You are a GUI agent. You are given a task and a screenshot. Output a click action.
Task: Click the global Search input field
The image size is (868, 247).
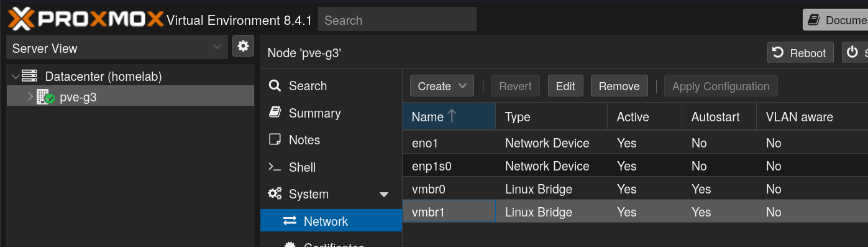tap(397, 20)
